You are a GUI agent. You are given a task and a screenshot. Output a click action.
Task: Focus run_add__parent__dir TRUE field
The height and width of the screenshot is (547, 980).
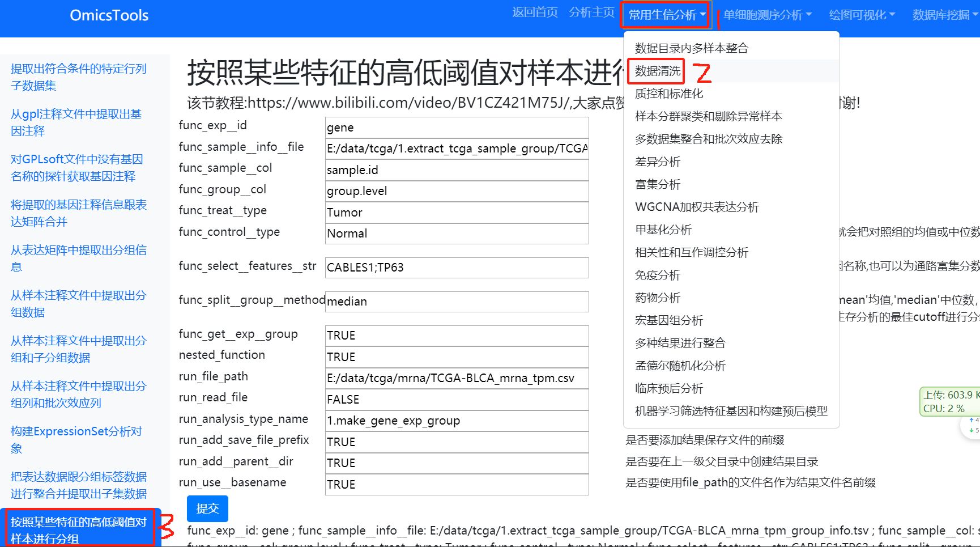point(457,463)
